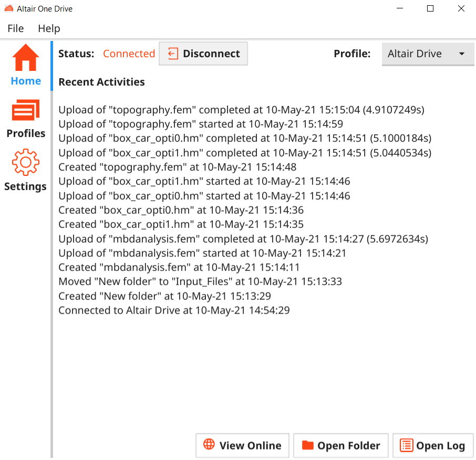Click the Open Folder folder icon

(x=307, y=445)
